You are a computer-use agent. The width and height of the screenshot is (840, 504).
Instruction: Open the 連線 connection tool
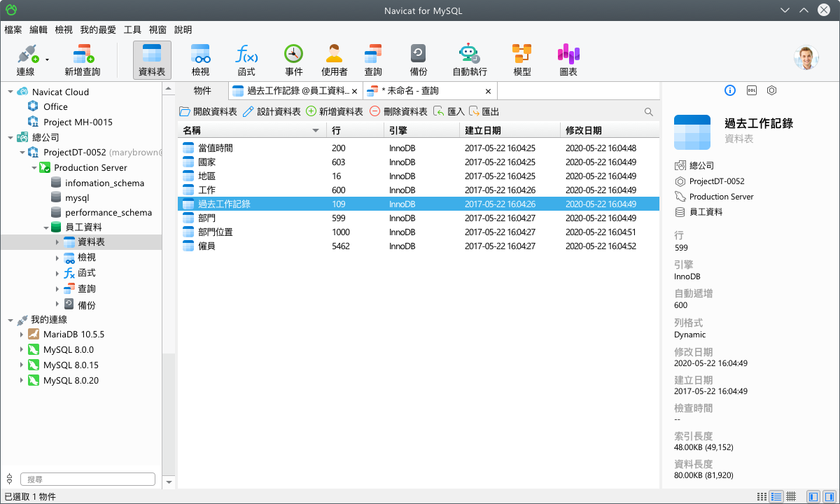26,60
